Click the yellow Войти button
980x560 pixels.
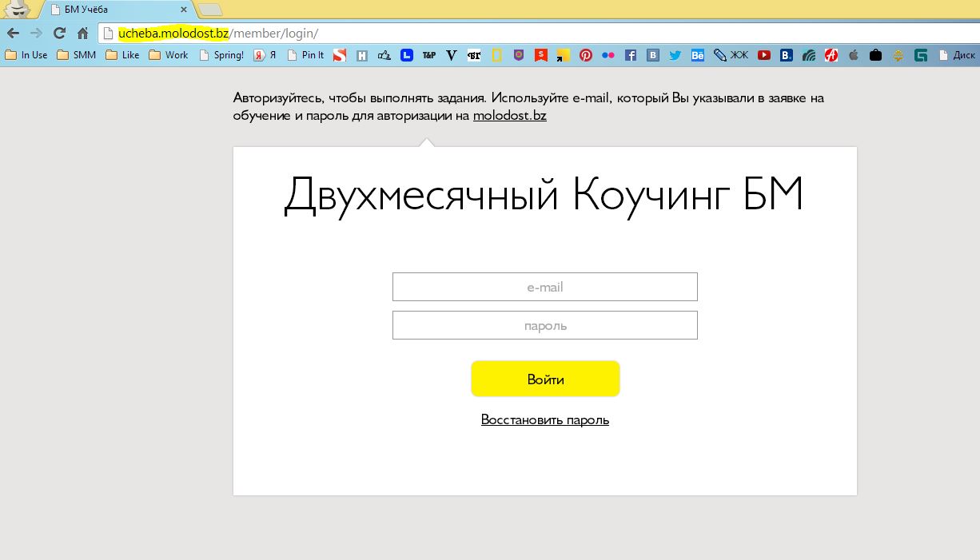tap(545, 379)
